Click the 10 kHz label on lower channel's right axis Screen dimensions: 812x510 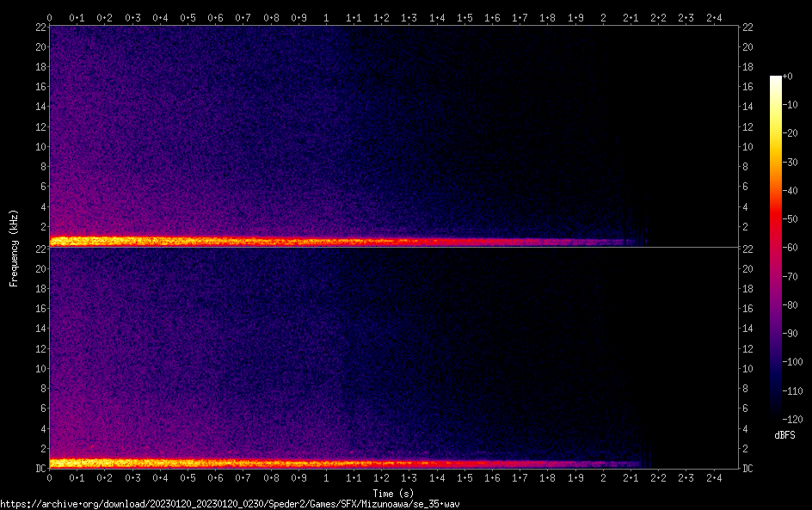(747, 369)
